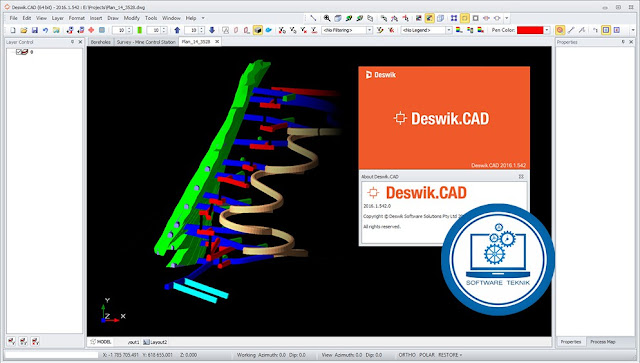Screen dimensions: 640x363
Task: Undo the last action with the blue arrow
Action: [45, 30]
